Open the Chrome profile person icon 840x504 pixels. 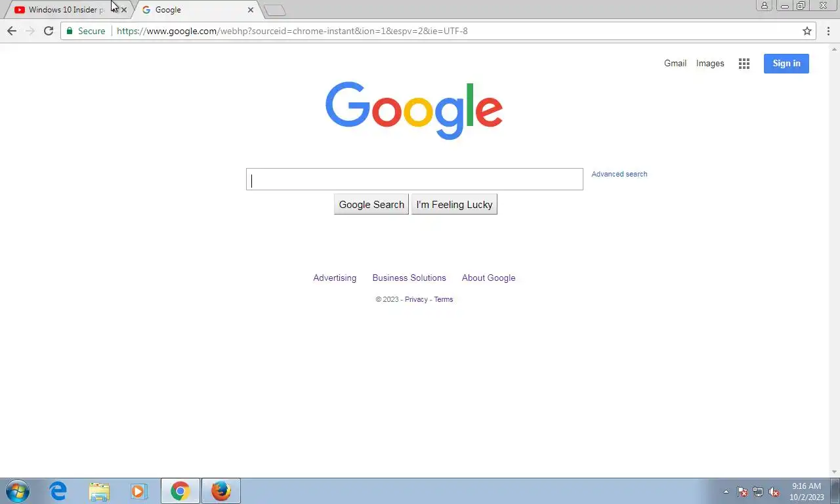pos(765,5)
